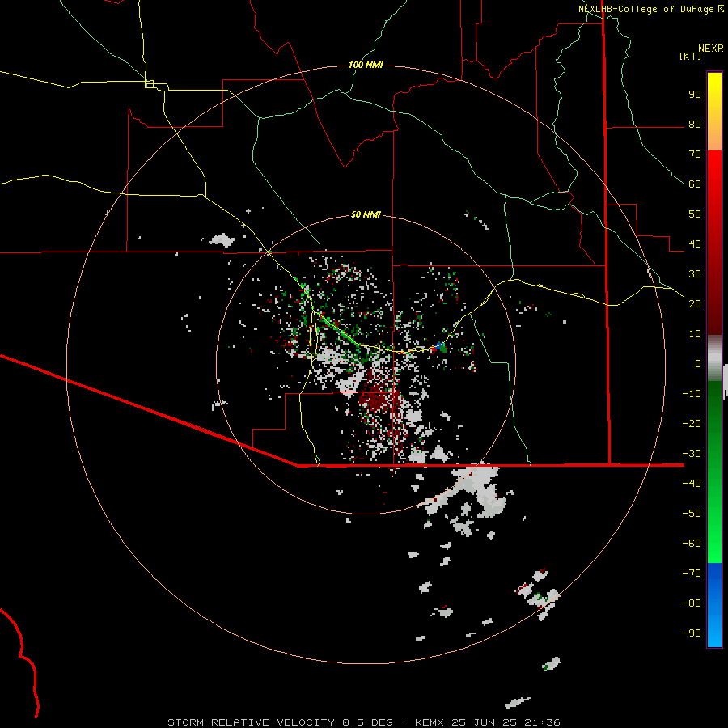Click the -30 value on velocity scale

pos(692,454)
